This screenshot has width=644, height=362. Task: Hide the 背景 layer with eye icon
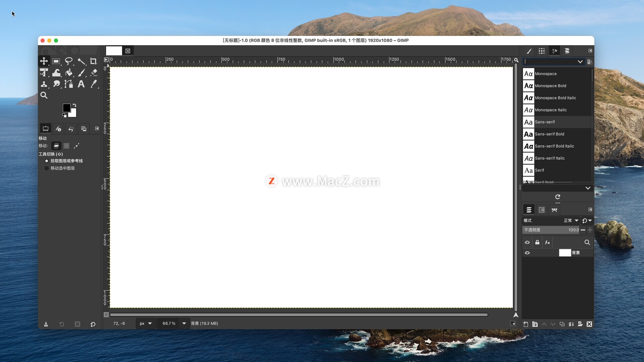[527, 253]
